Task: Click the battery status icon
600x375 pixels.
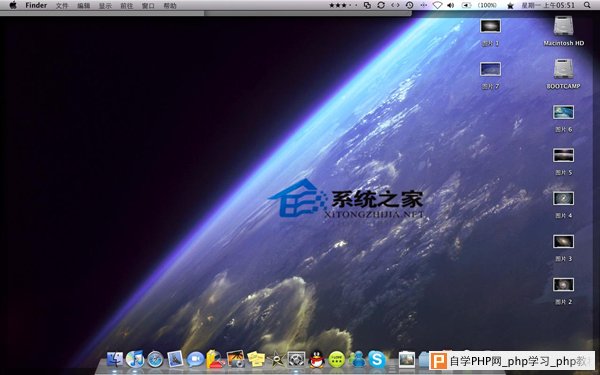Action: pos(466,5)
